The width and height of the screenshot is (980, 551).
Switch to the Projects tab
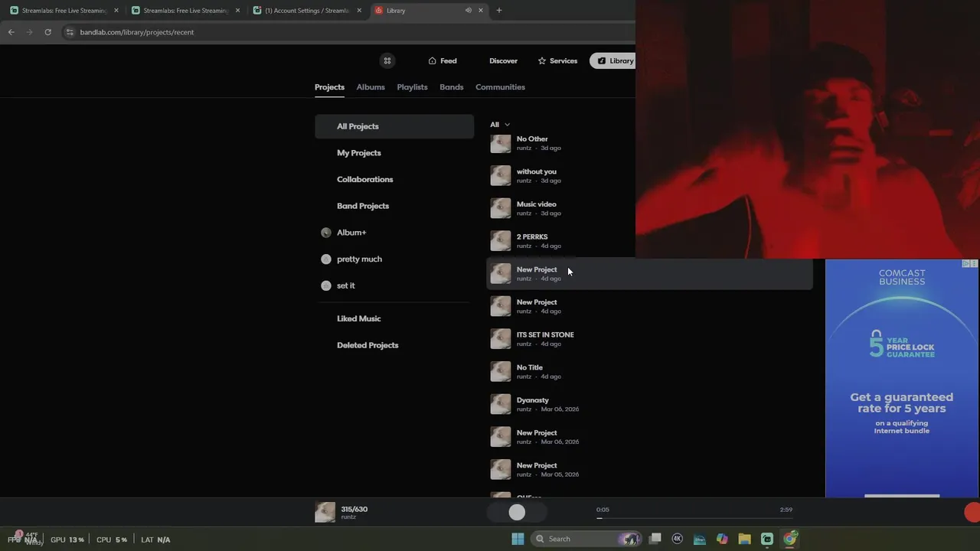(329, 87)
